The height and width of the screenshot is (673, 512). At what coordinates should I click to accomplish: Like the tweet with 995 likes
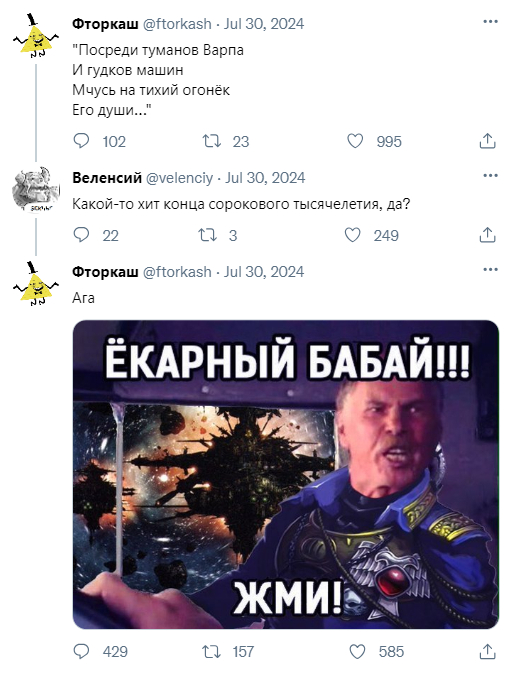(355, 141)
